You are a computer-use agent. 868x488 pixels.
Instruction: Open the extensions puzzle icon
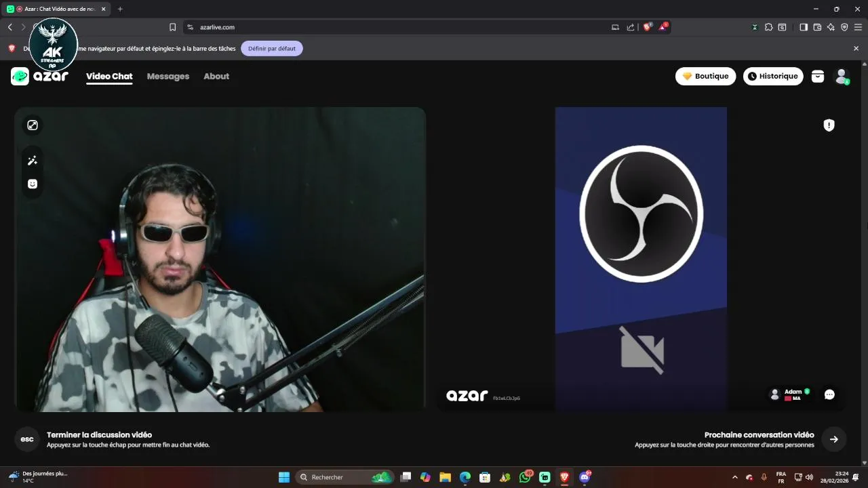(x=768, y=27)
